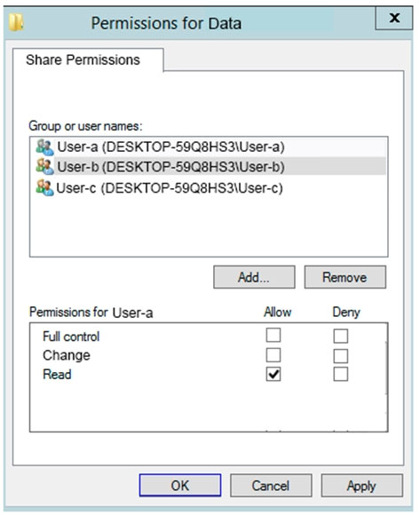Check Allow for Full control
The height and width of the screenshot is (515, 420).
[273, 336]
